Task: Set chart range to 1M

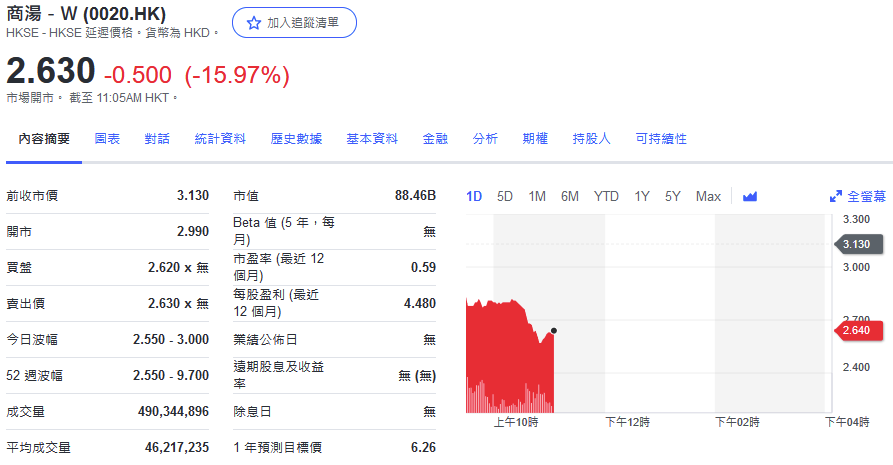Action: pyautogui.click(x=537, y=196)
